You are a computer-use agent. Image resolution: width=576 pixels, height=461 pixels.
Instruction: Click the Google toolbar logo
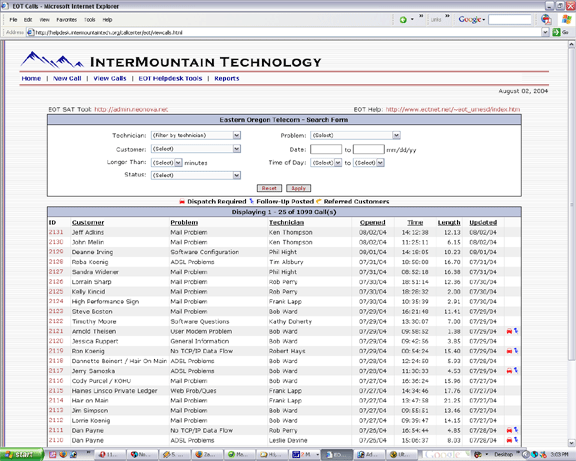click(470, 19)
